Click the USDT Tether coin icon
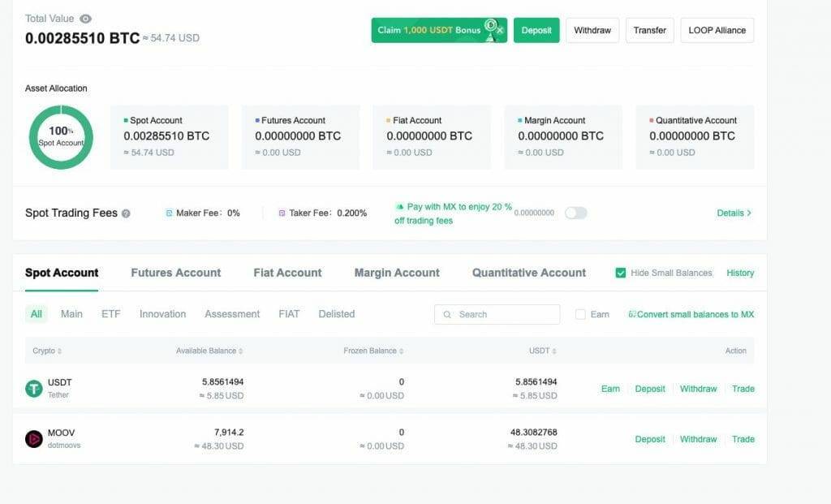The image size is (831, 504). (34, 389)
